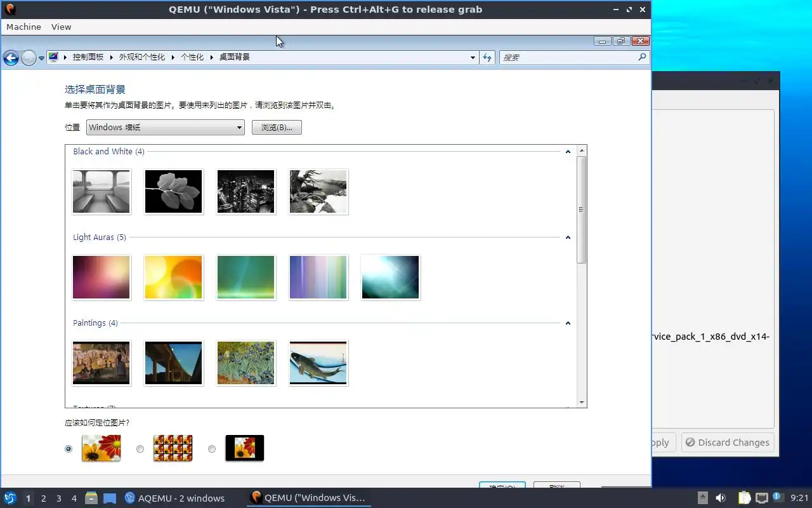The image size is (812, 508).
Task: Select the train window black-and-white wallpaper
Action: click(x=101, y=192)
